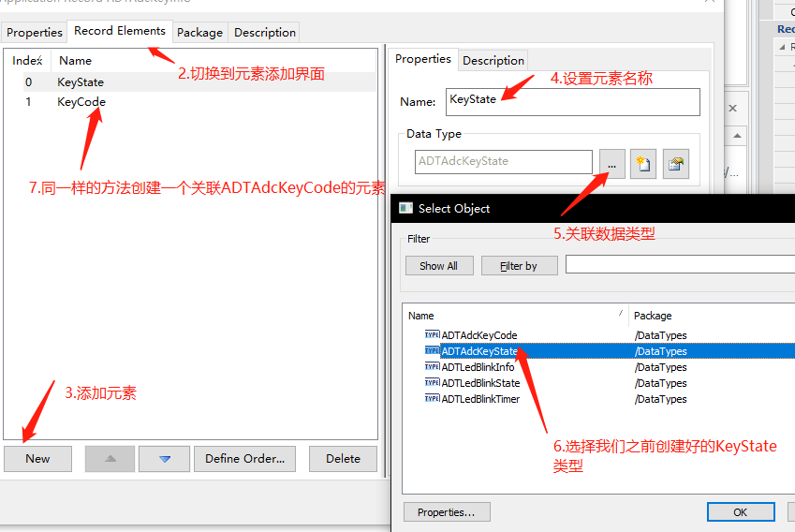795x532 pixels.
Task: Select the KeyCode element row
Action: pyautogui.click(x=199, y=102)
